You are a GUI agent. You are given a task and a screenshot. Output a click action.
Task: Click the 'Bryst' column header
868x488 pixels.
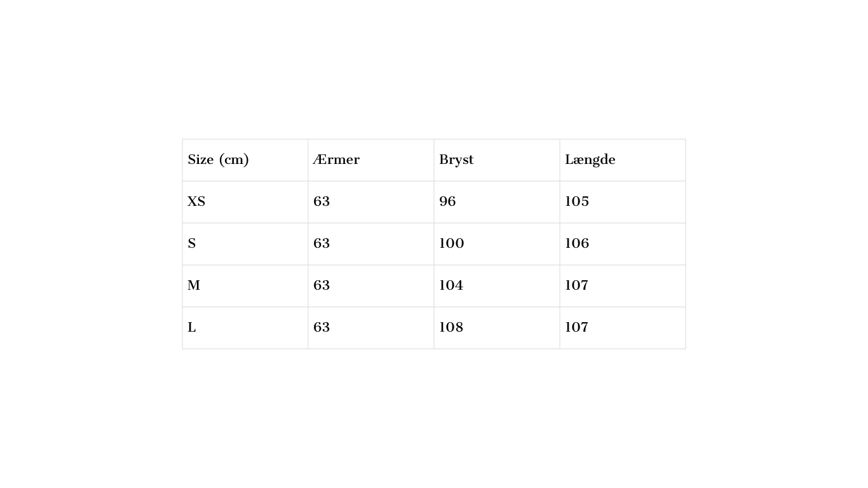(456, 160)
